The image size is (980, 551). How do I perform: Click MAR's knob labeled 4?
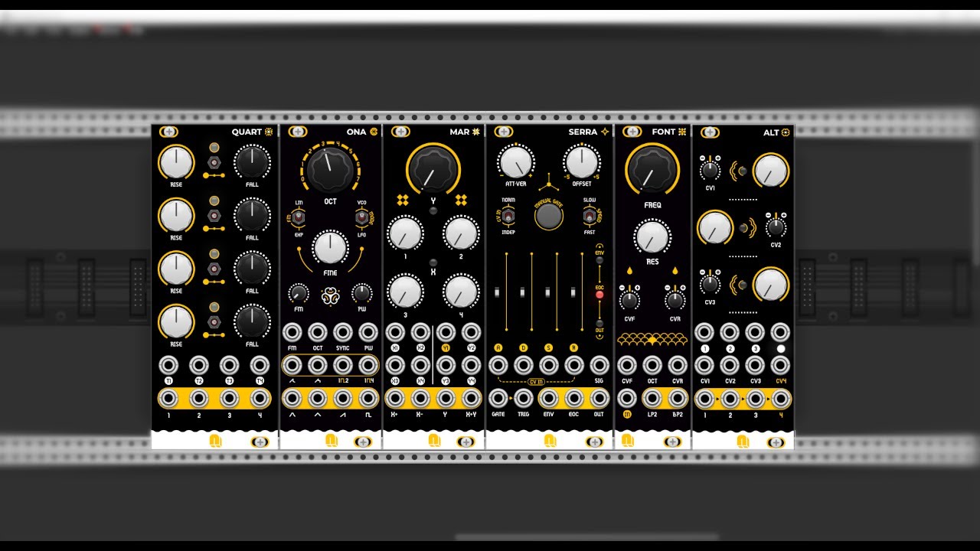click(x=461, y=292)
